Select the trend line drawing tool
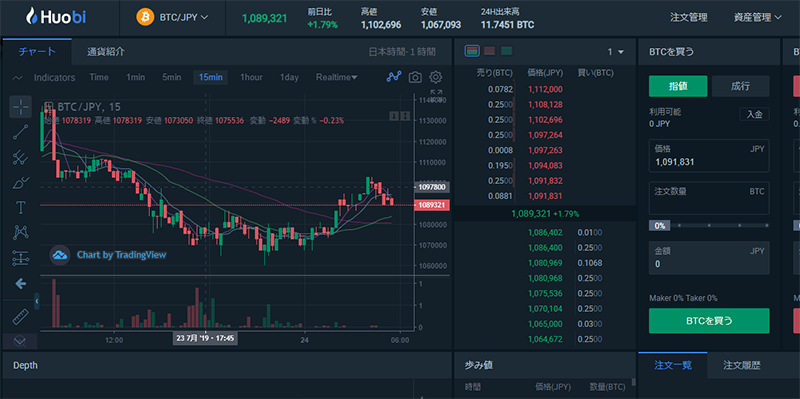This screenshot has height=399, width=800. tap(20, 132)
